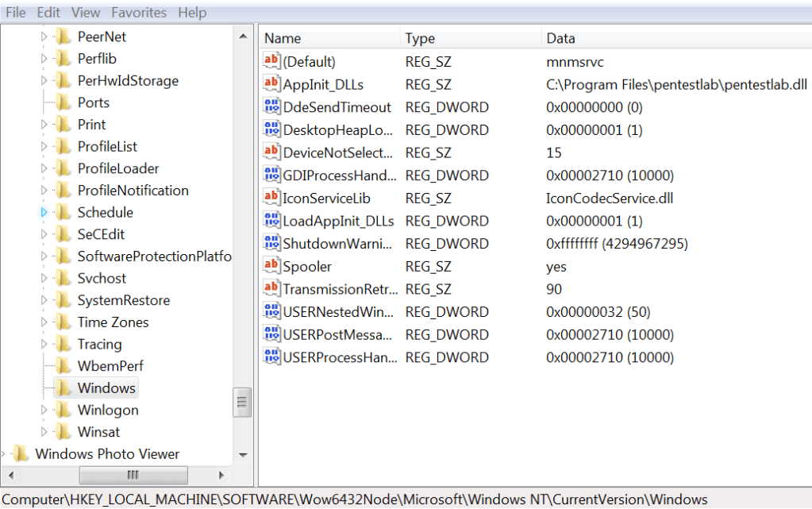This screenshot has width=812, height=509.
Task: Expand the Windows Photo Viewer node
Action: (x=4, y=454)
